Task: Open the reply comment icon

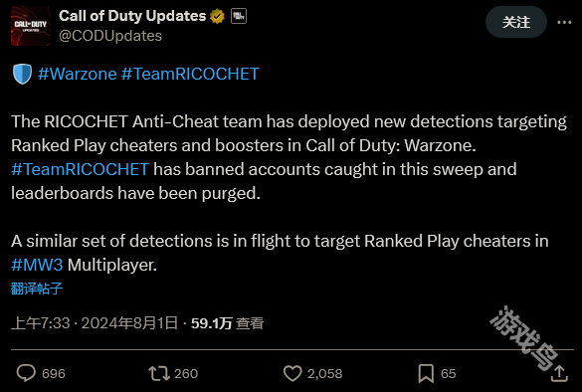Action: pos(26,373)
